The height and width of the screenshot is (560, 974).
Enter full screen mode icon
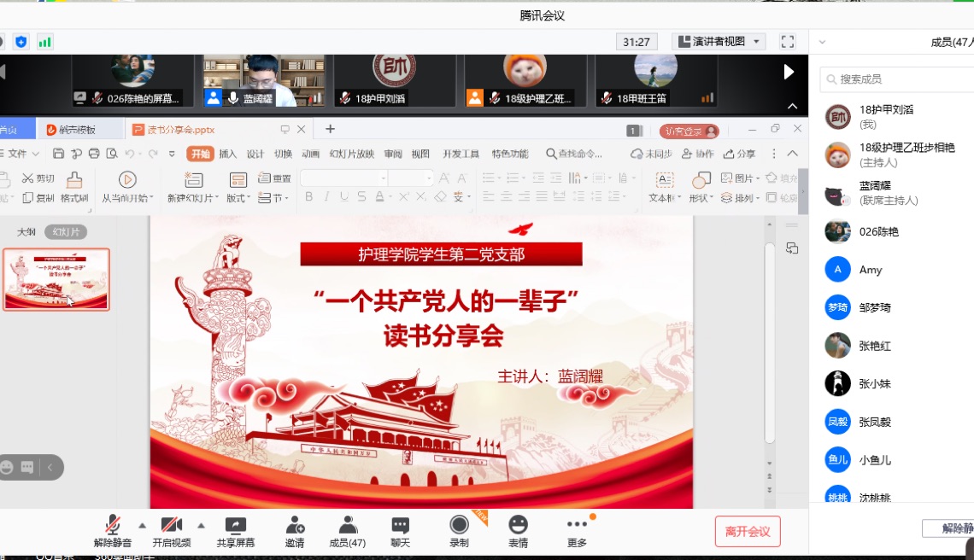coord(788,42)
